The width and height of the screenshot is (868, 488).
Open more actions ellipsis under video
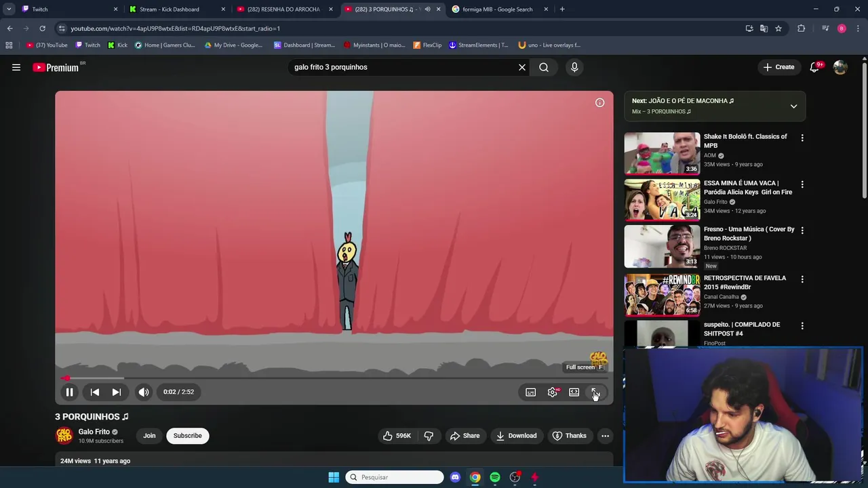point(605,436)
